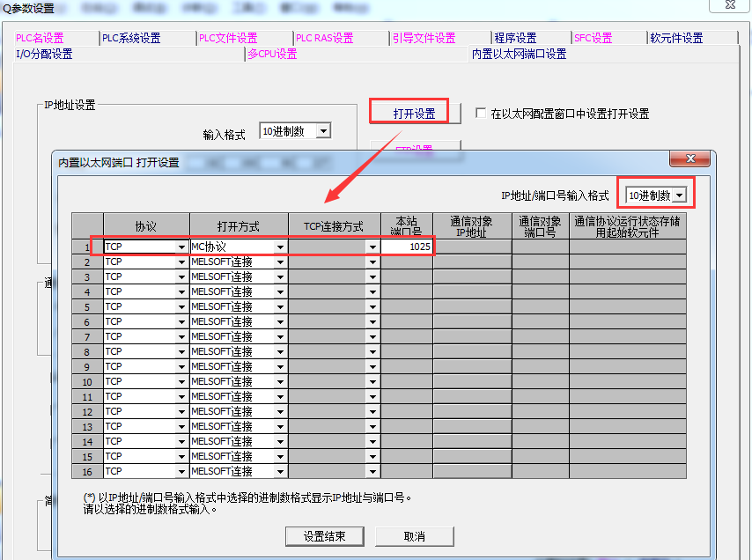752x560 pixels.
Task: Open the 引导文件设置 tab
Action: coord(424,38)
